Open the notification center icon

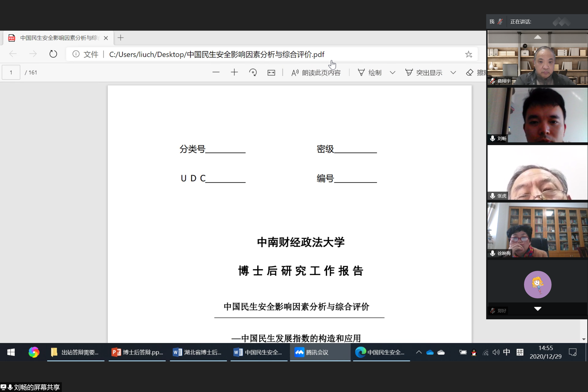point(573,352)
